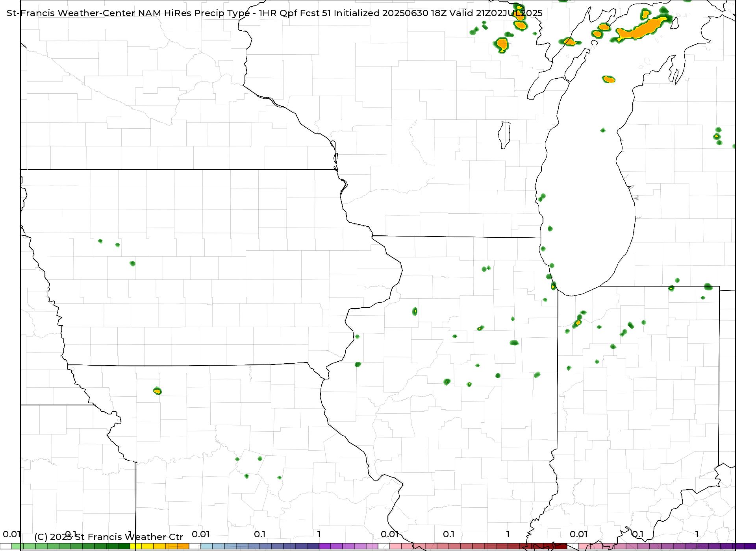Viewport: 756px width, 551px height.
Task: Click the 0.1 label above the blue scale
Action: (x=260, y=534)
